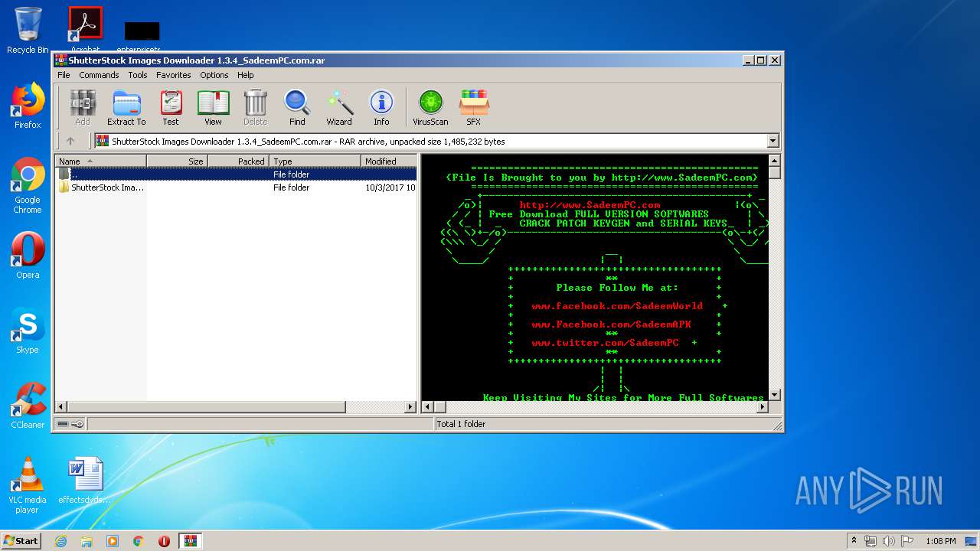The width and height of the screenshot is (980, 551).
Task: Sort by Name column header
Action: point(100,161)
